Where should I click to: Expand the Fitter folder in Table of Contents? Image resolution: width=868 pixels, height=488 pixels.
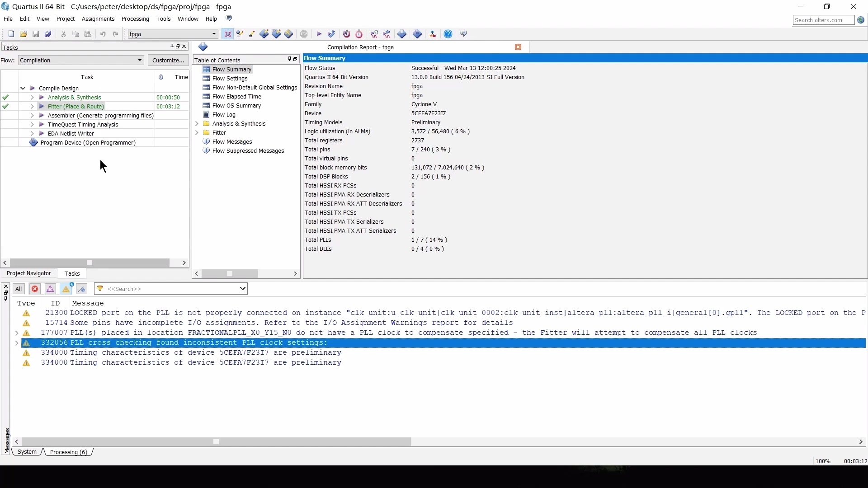tap(197, 132)
